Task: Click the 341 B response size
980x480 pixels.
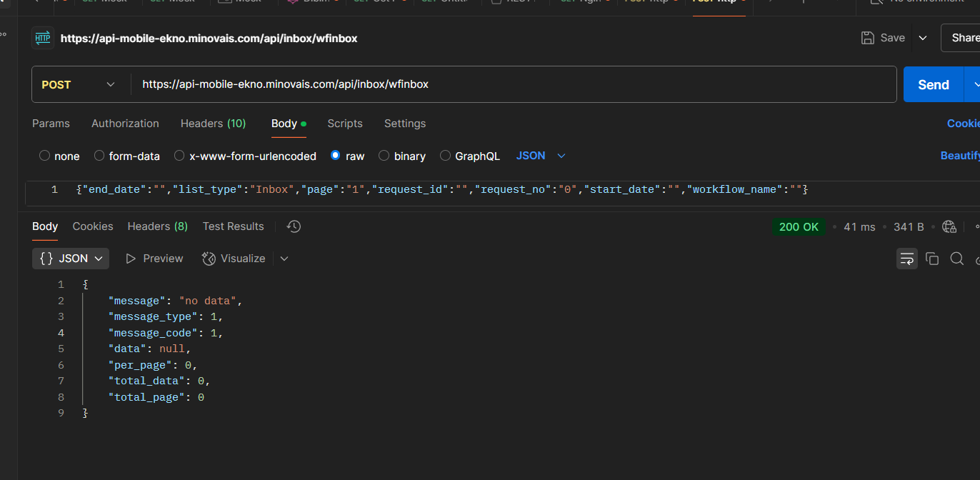Action: tap(909, 226)
